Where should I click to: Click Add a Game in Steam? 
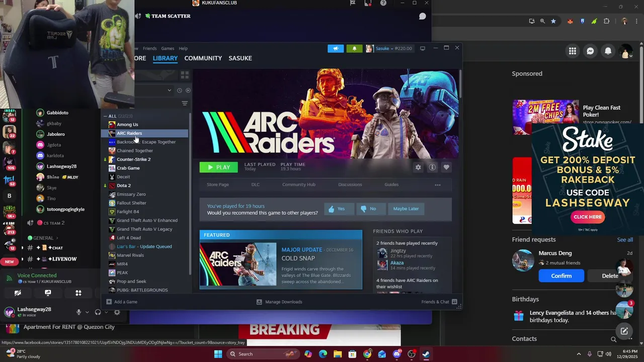[x=122, y=302]
